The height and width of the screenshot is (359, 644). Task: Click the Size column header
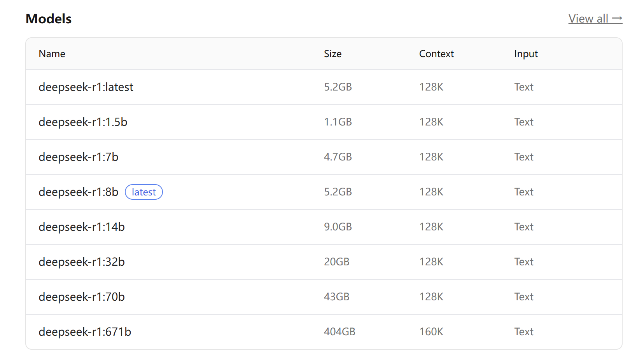(x=332, y=54)
